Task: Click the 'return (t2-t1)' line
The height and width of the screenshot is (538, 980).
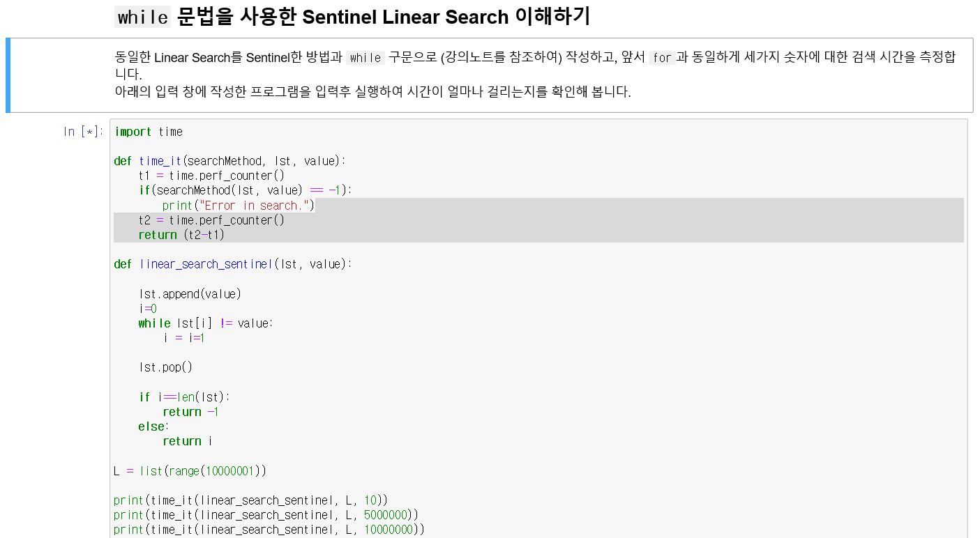Action: [x=181, y=235]
